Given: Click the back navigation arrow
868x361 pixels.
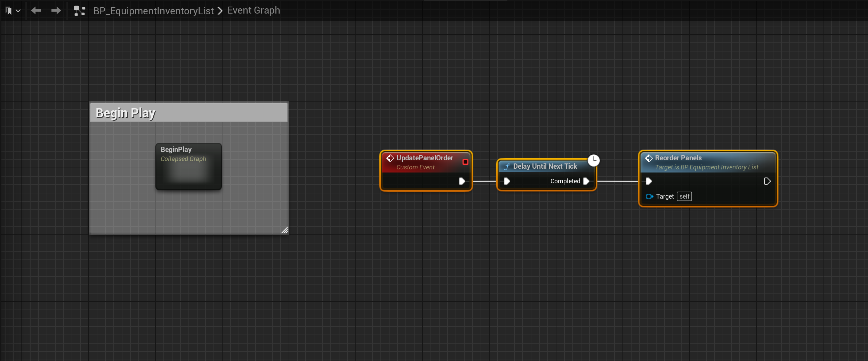Looking at the screenshot, I should 36,11.
